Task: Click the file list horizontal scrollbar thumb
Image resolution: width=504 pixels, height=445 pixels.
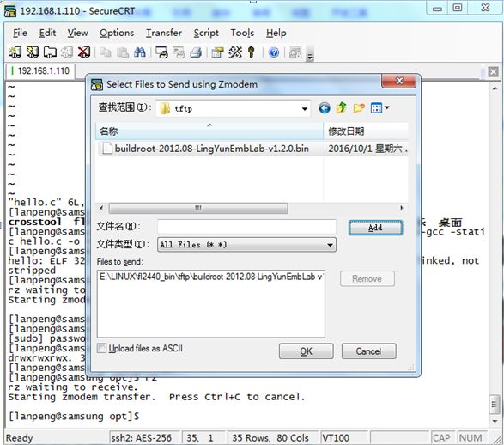Action: pyautogui.click(x=198, y=208)
